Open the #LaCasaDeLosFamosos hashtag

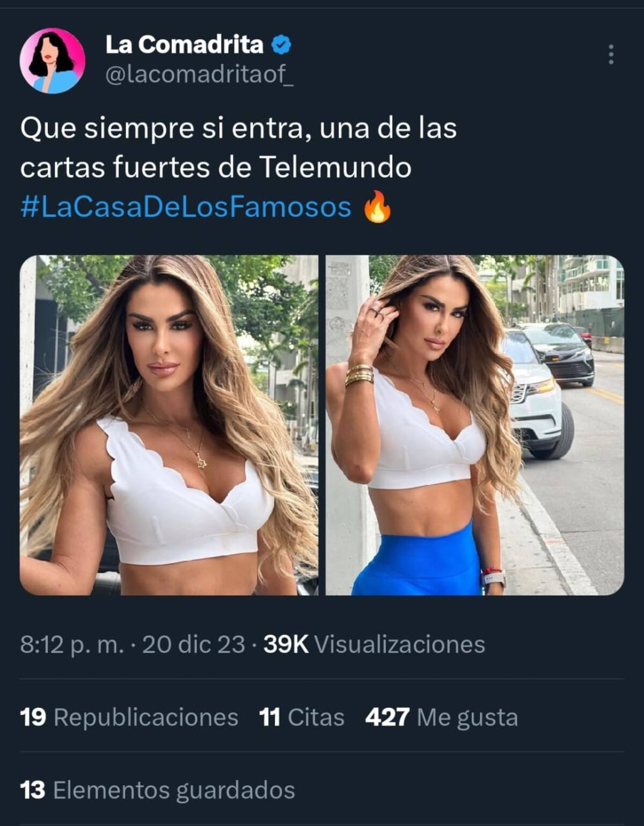pos(186,207)
